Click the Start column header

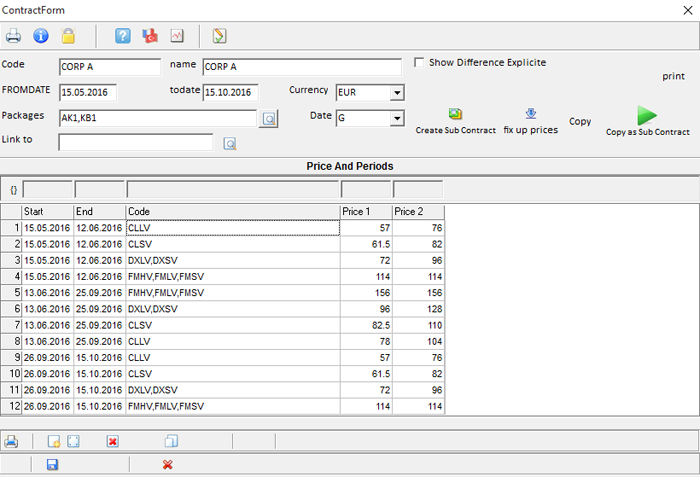(47, 212)
